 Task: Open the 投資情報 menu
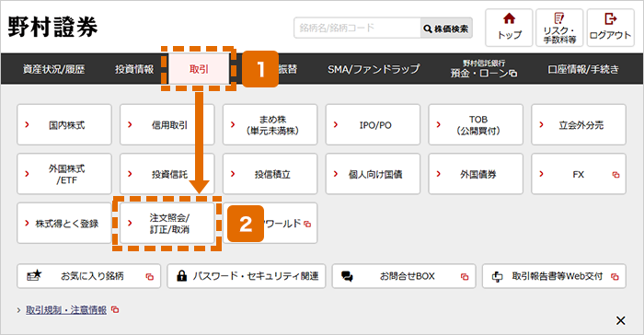[x=134, y=69]
